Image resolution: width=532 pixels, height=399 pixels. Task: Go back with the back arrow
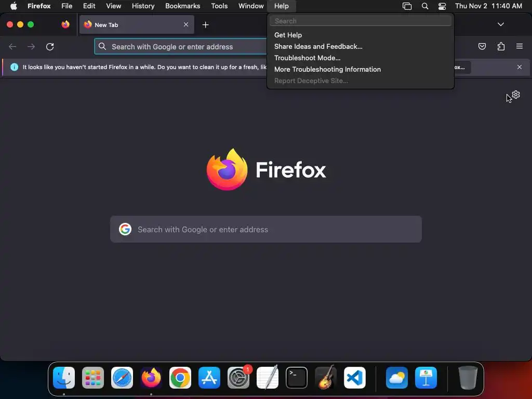pos(12,46)
